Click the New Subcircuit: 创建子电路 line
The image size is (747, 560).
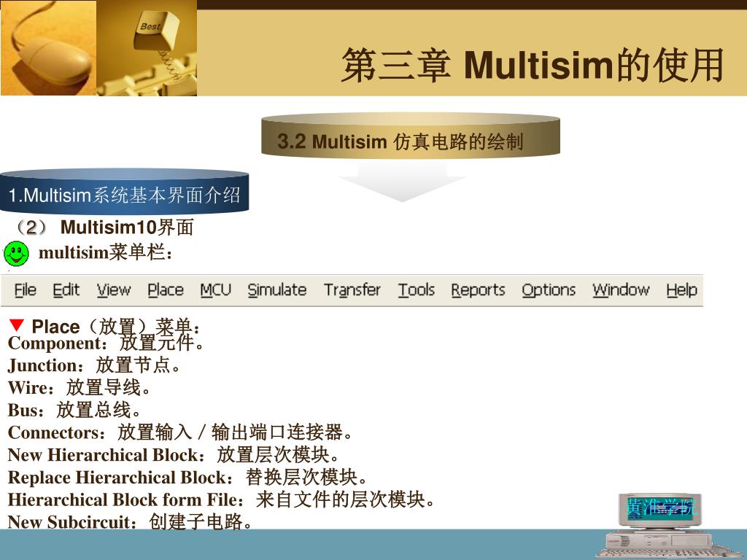130,522
